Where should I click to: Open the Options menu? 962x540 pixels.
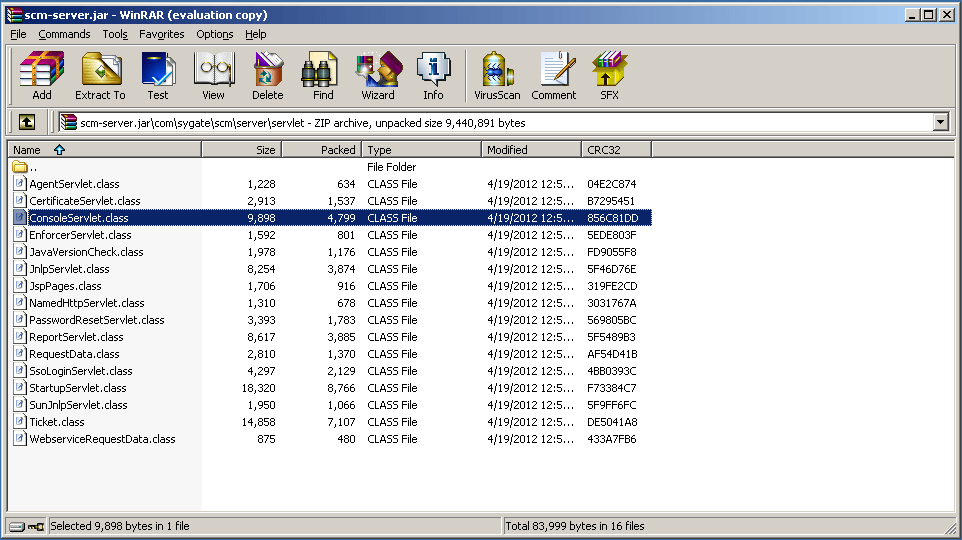click(215, 34)
